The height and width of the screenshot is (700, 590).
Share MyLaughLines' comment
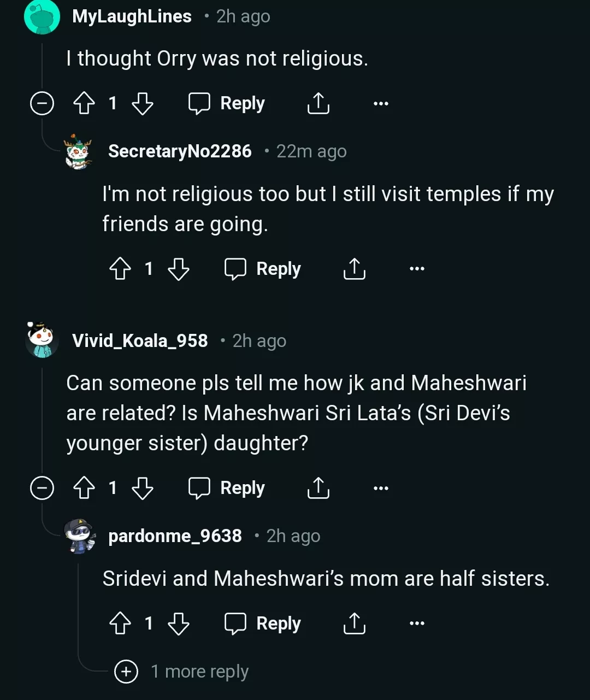point(318,103)
